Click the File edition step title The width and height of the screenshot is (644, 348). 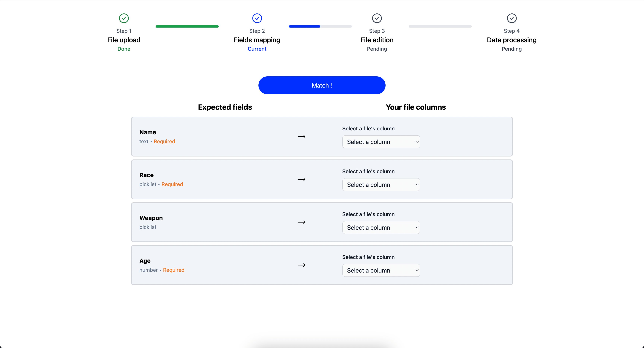coord(377,40)
